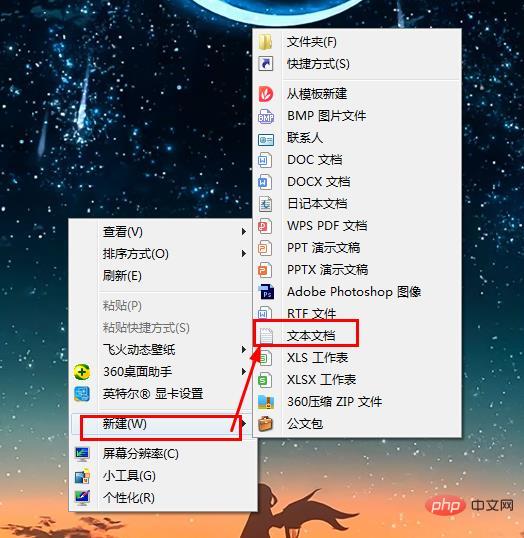Click the folder icon beside 文件夹(F)
This screenshot has height=538, width=524.
click(x=265, y=42)
